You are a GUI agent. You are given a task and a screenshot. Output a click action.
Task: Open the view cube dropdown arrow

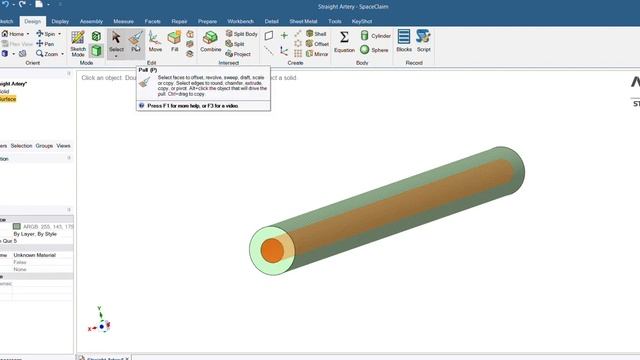pyautogui.click(x=13, y=54)
